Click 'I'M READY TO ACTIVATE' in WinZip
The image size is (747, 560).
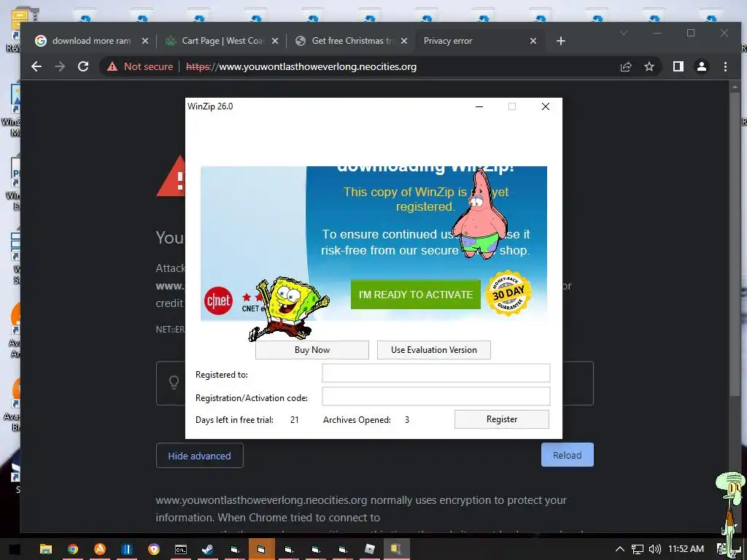tap(415, 295)
